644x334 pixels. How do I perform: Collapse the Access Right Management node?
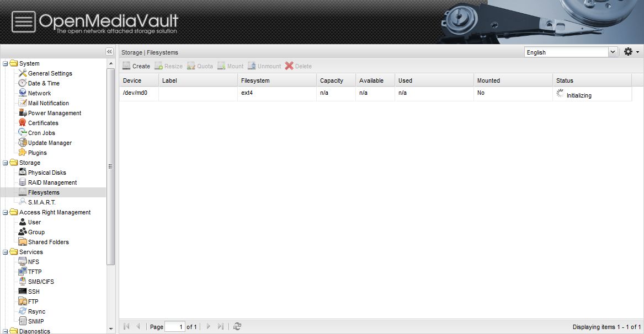[6, 213]
